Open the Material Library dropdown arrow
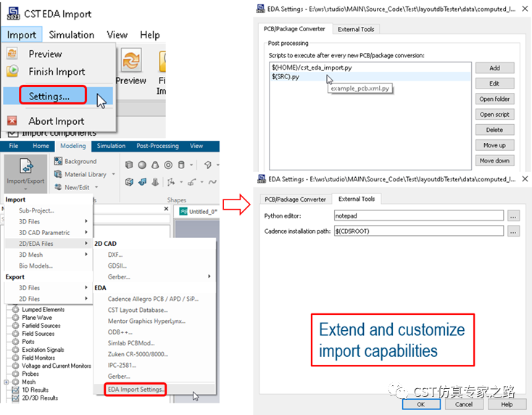 click(x=113, y=174)
